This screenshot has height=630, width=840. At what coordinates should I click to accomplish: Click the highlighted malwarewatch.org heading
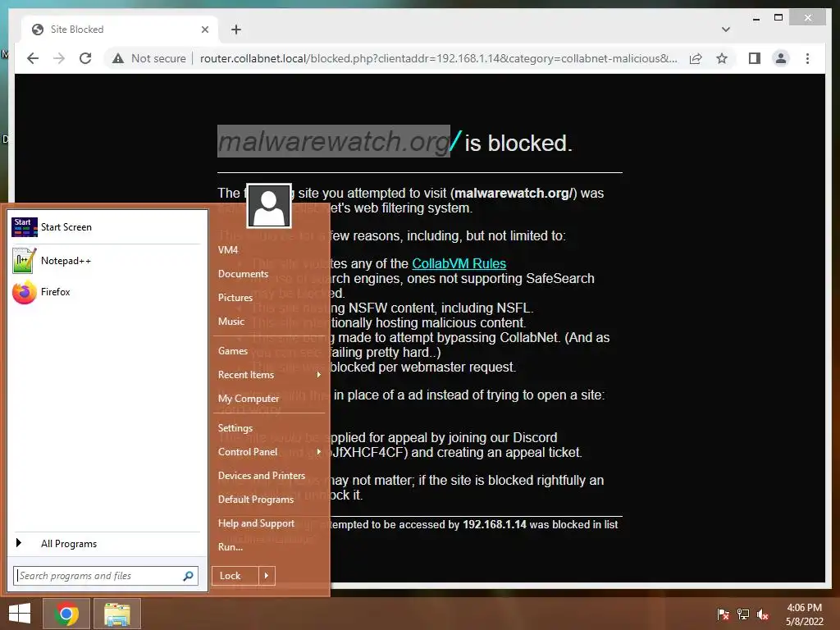(334, 141)
